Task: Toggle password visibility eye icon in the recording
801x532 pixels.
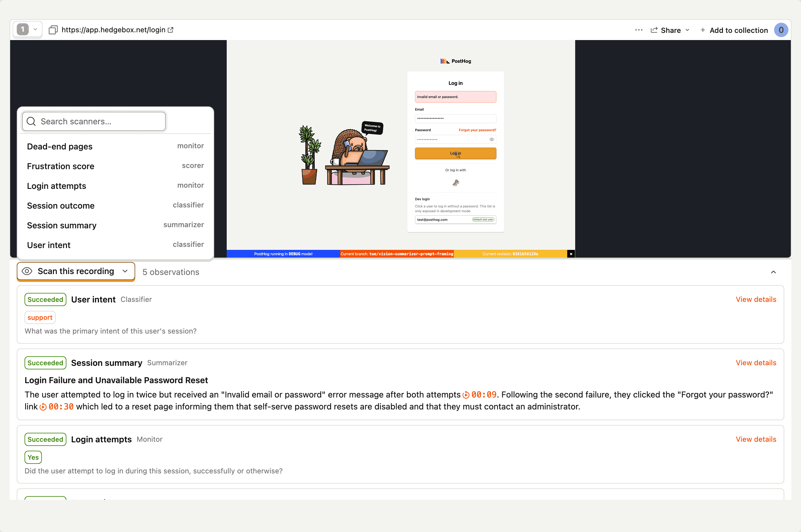Action: (x=491, y=140)
